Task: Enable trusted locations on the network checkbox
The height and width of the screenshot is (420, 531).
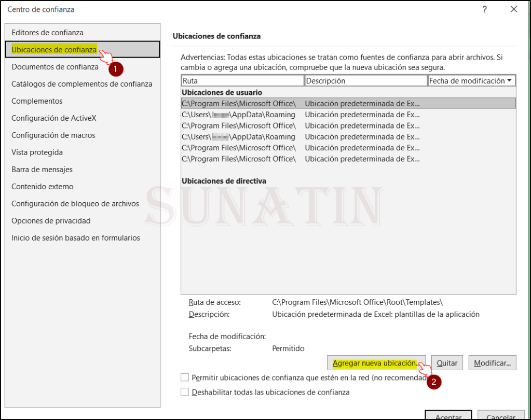Action: 185,377
